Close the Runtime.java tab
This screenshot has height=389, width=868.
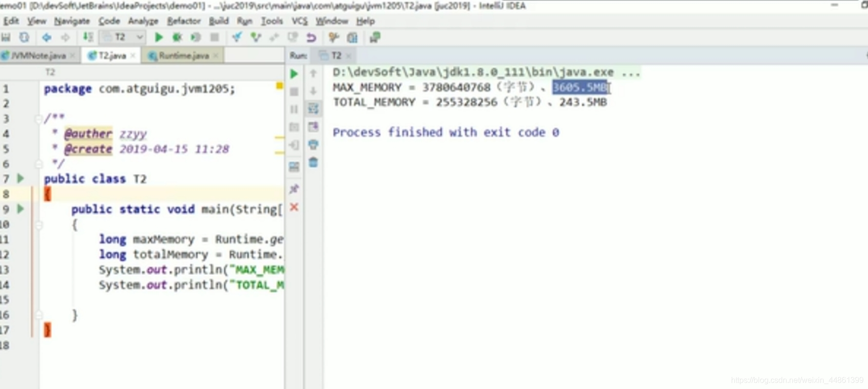tap(216, 56)
